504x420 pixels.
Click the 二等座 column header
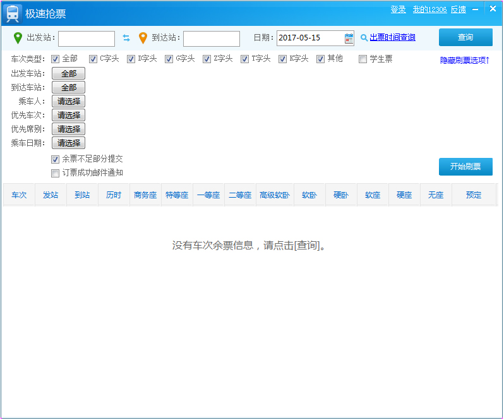coord(240,195)
